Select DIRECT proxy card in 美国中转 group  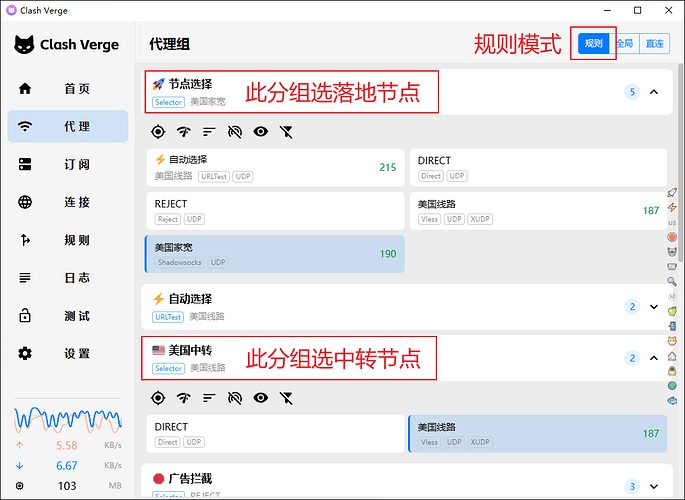[x=275, y=434]
